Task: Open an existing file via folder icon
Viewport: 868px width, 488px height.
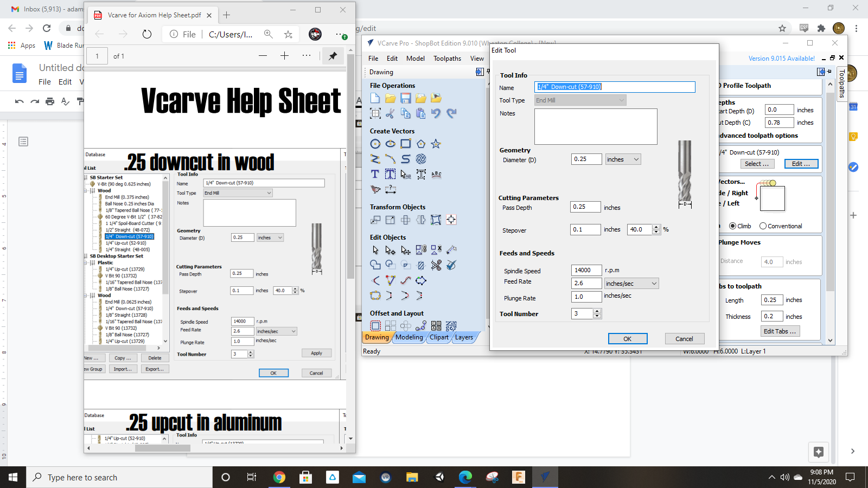Action: tap(390, 98)
